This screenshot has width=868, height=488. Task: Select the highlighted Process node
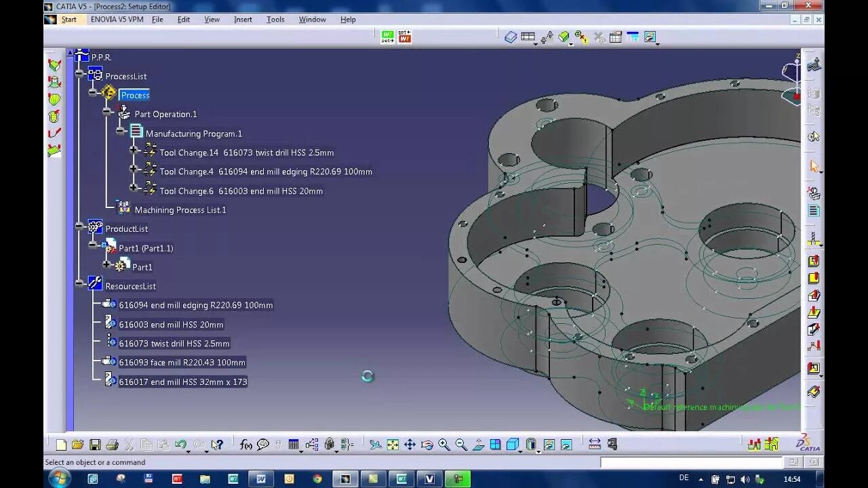coord(134,96)
